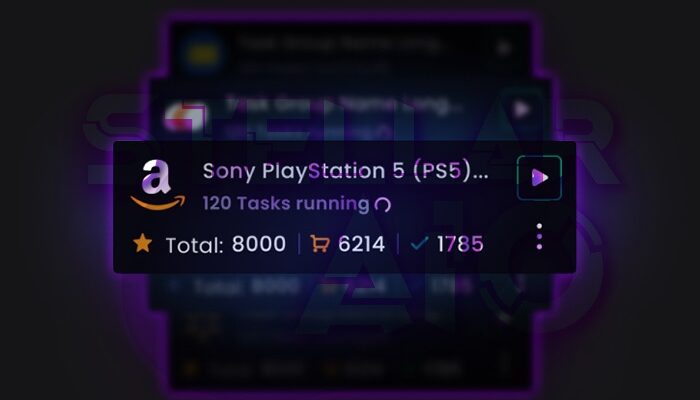700x400 pixels.
Task: Open the three-dot options menu
Action: [539, 237]
